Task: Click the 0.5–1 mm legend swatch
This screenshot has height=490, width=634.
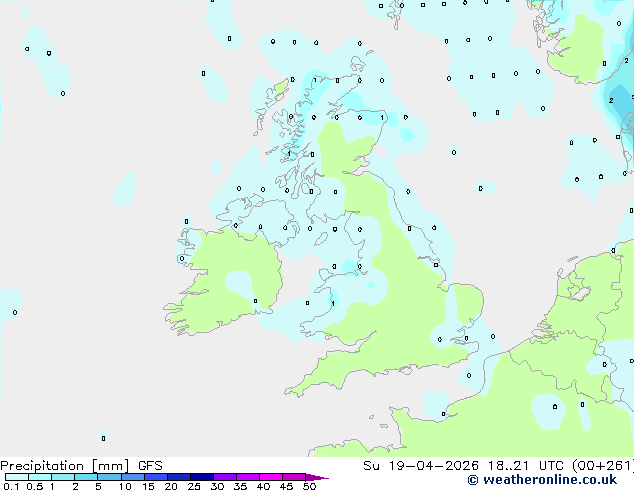Action: (x=40, y=477)
